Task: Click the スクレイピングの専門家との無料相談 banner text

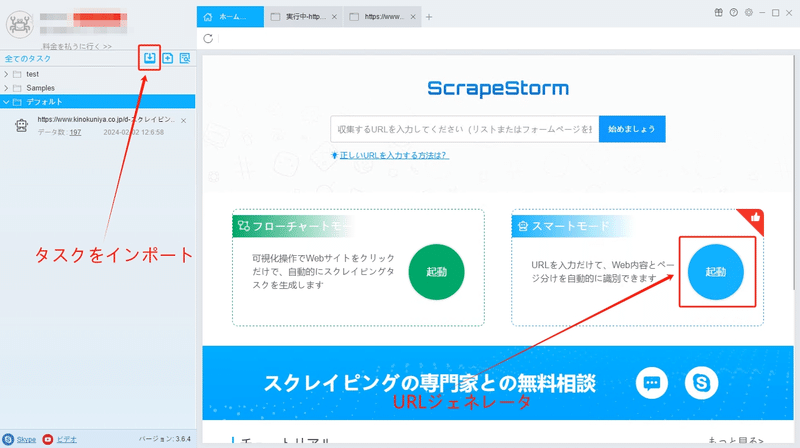Action: coord(430,383)
